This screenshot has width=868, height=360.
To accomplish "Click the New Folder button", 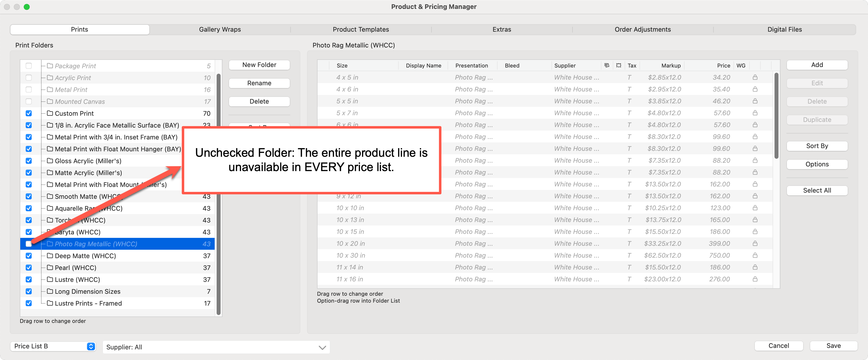I will click(x=259, y=65).
